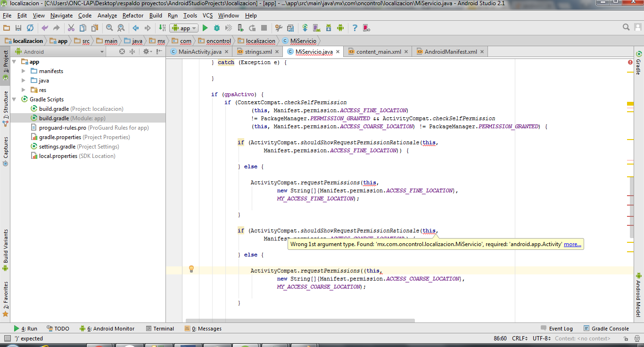This screenshot has width=644, height=347.
Task: Collapse the Gradle Scripts node
Action: click(x=14, y=99)
